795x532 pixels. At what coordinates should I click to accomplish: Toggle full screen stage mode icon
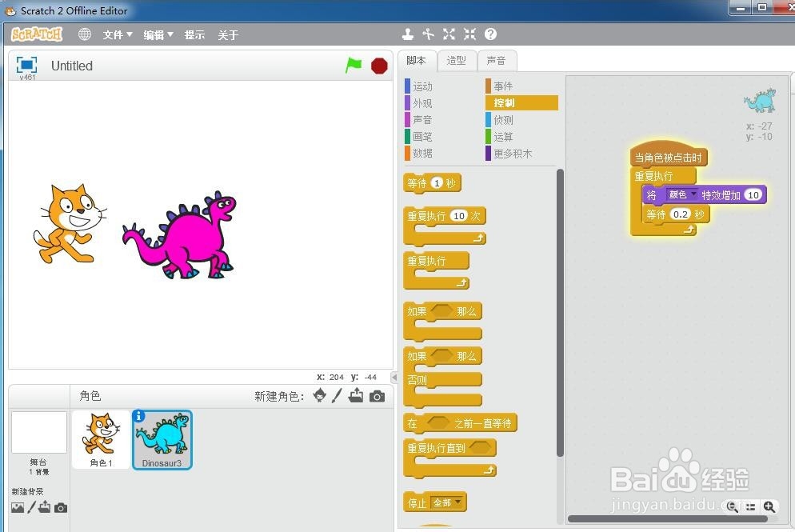(x=26, y=65)
